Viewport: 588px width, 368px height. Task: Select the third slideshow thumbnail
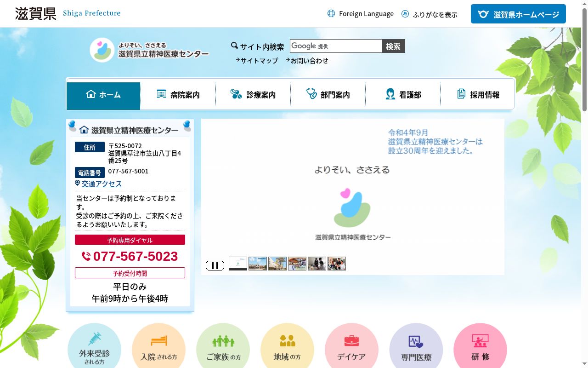click(277, 264)
